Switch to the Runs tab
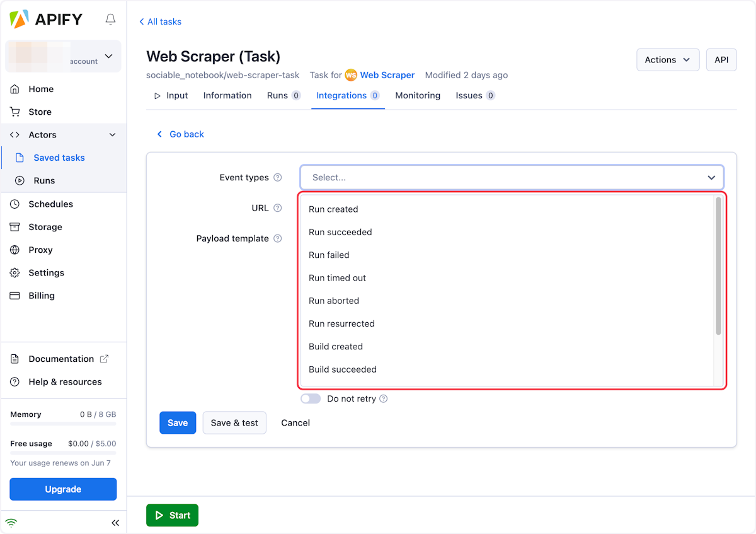Viewport: 756px width, 534px height. coord(283,96)
